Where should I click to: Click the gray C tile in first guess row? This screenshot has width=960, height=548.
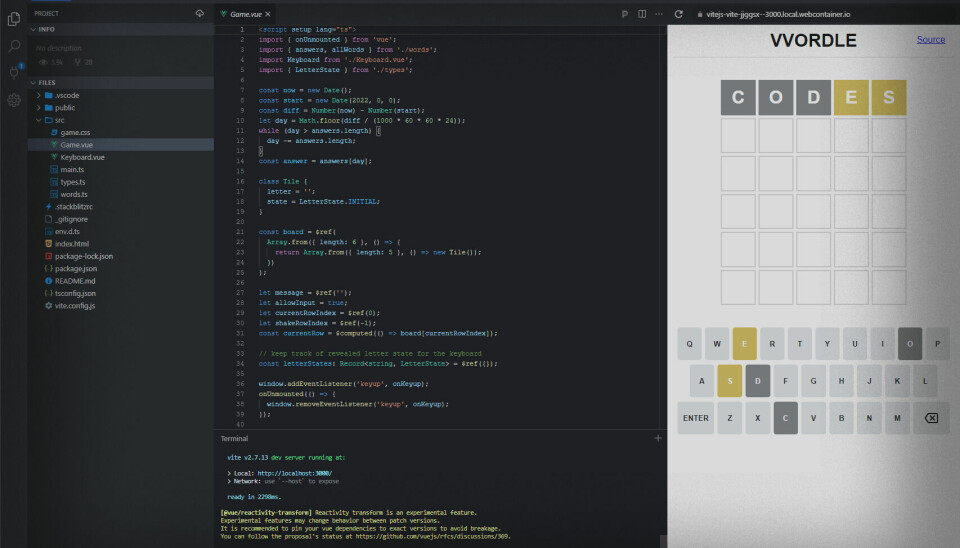738,97
